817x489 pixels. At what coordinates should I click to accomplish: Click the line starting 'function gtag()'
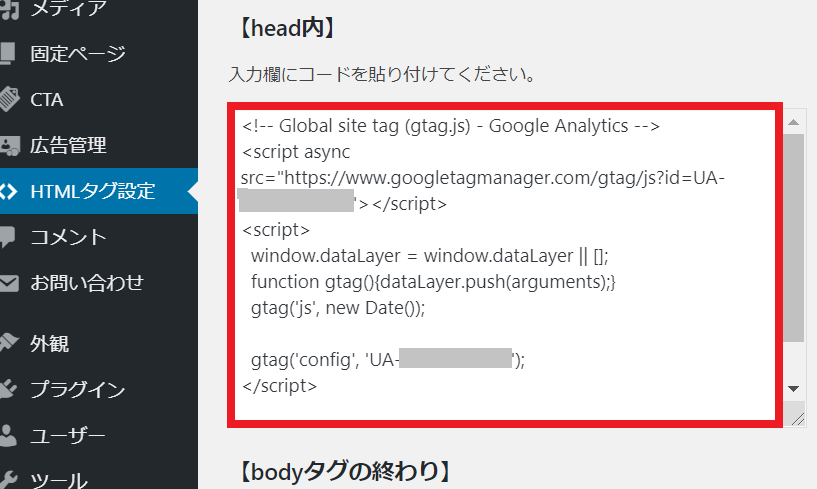tap(433, 282)
